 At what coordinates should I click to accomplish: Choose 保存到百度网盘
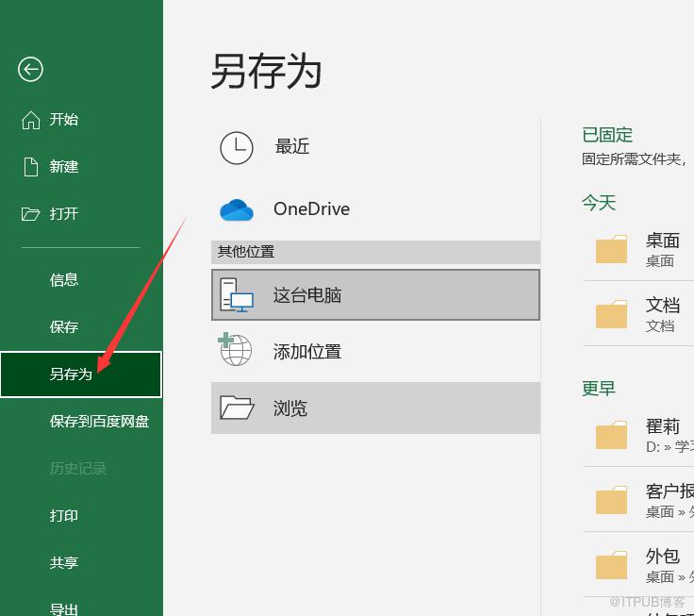click(81, 421)
